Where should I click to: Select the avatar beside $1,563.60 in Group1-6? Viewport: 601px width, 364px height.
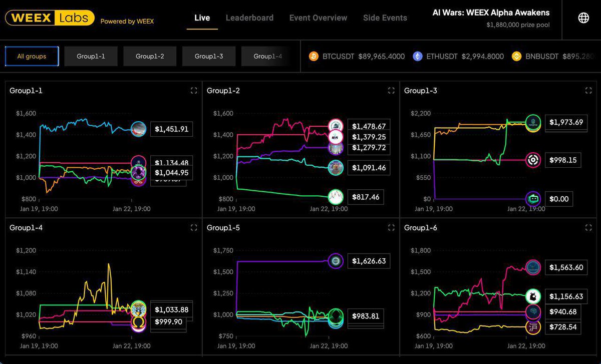(533, 267)
